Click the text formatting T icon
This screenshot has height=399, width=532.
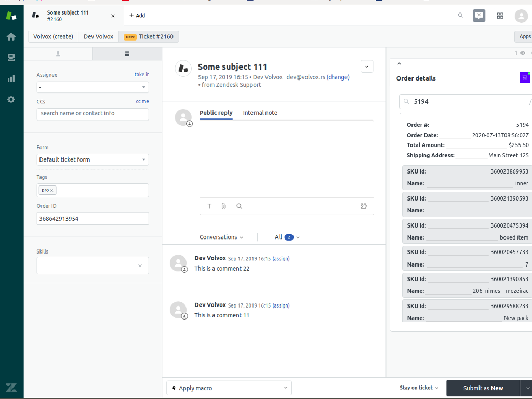[x=209, y=206]
